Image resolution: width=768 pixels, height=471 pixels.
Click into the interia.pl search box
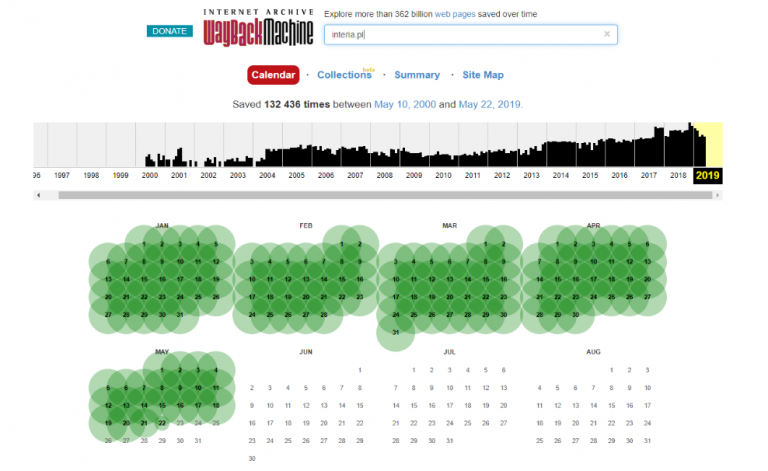coord(462,34)
